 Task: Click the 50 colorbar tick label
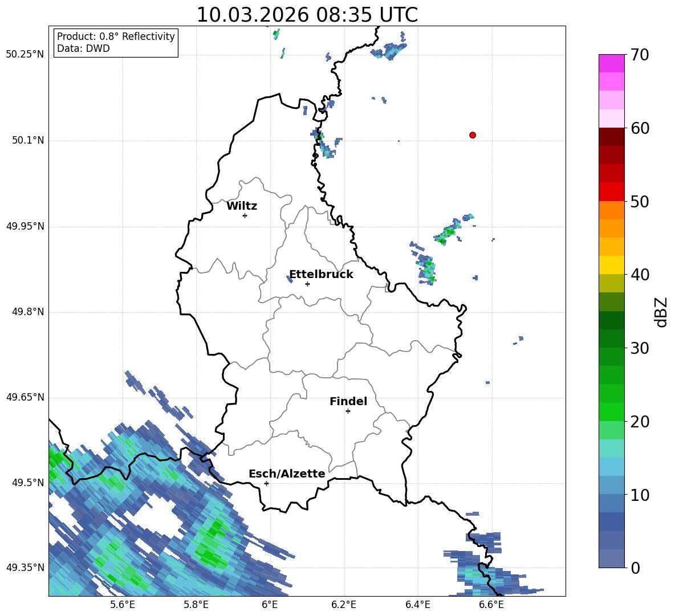click(x=640, y=201)
